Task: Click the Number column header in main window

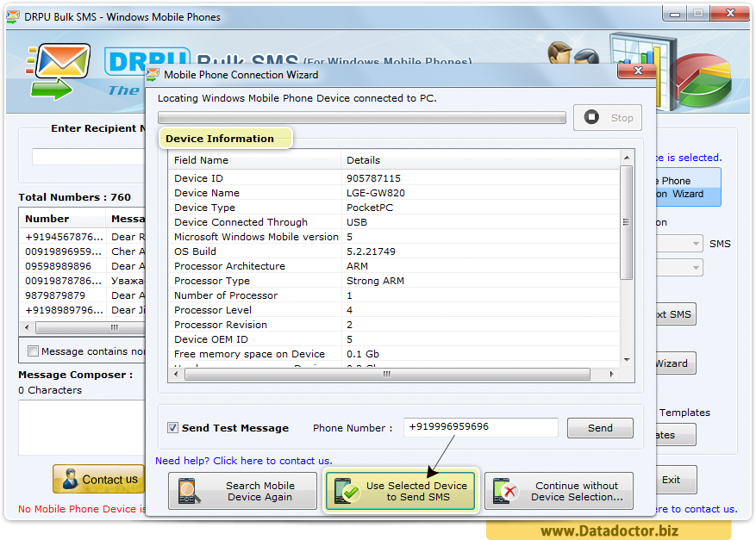Action: click(x=63, y=219)
